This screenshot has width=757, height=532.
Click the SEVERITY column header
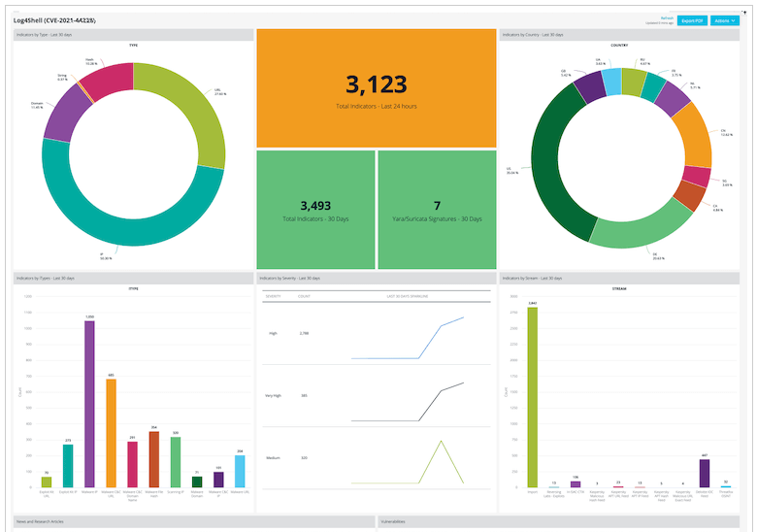pos(274,296)
